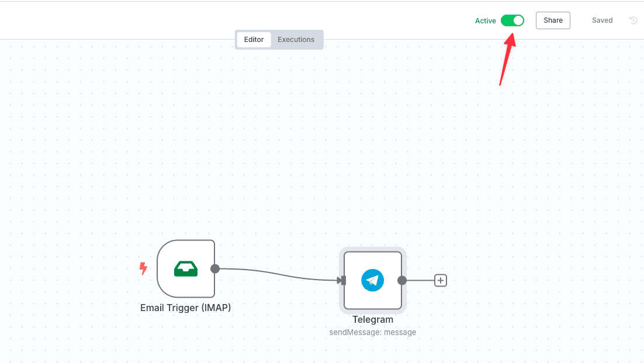Click the Telegram paper plane icon

(372, 280)
